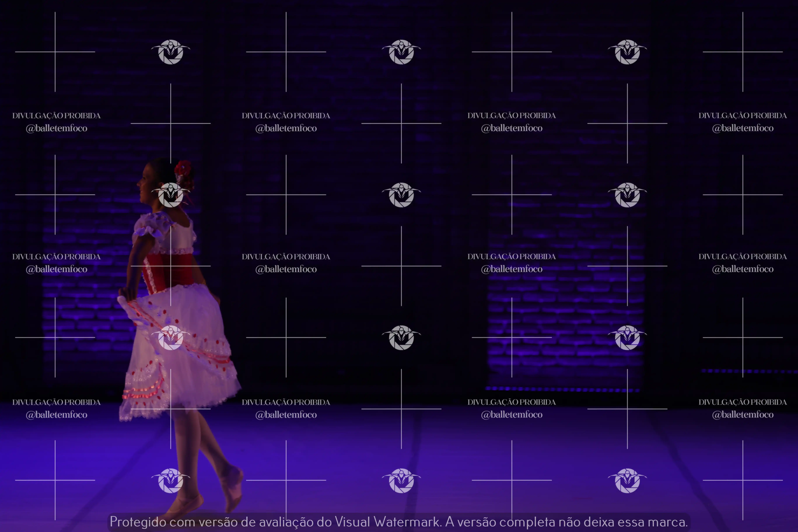The image size is (798, 532).
Task: Click the camera logo over the dancer's skirt
Action: 171,338
